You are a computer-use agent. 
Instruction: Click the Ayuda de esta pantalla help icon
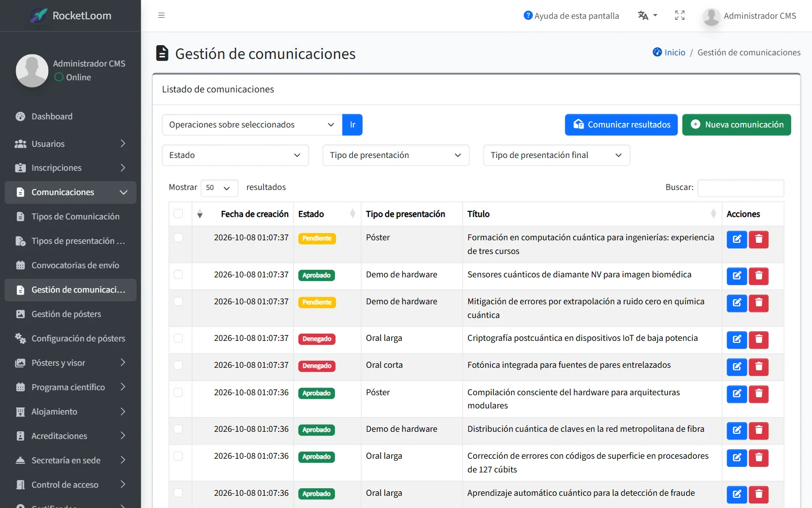[528, 15]
